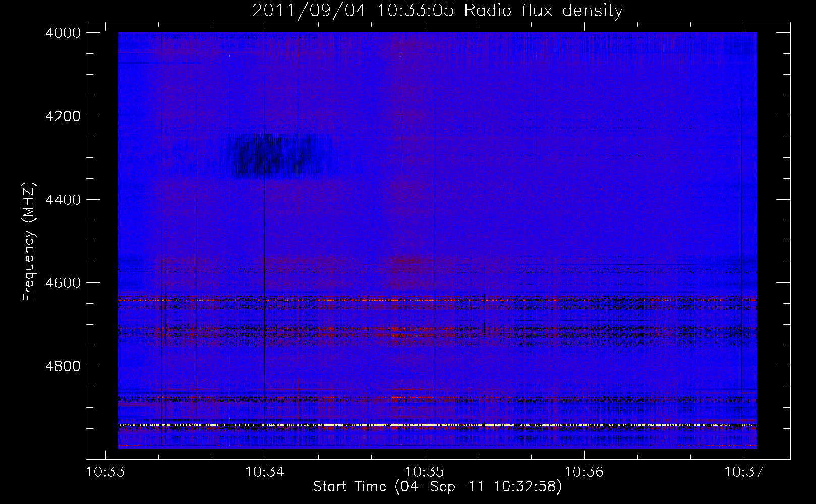The image size is (816, 504).
Task: Click the 4800 frequency tick label
Action: pyautogui.click(x=63, y=366)
